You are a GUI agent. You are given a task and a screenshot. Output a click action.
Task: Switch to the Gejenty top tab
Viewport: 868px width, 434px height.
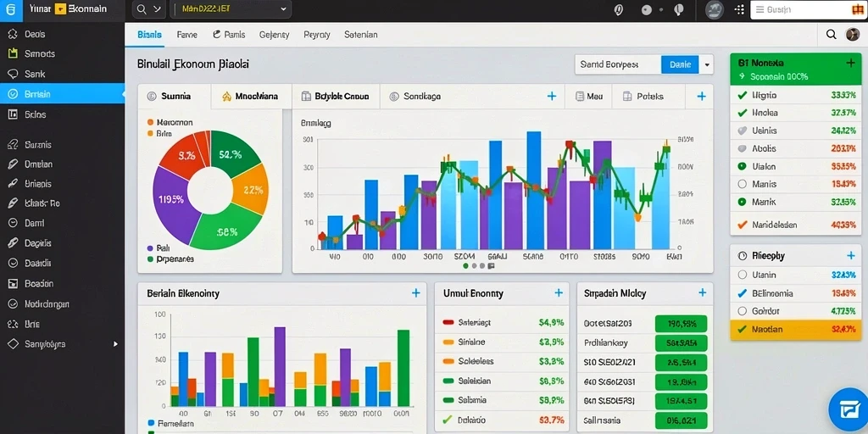point(274,34)
